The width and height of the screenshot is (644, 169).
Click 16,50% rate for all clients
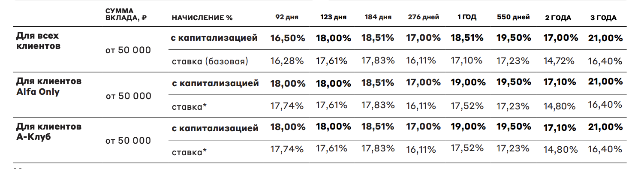(x=288, y=38)
